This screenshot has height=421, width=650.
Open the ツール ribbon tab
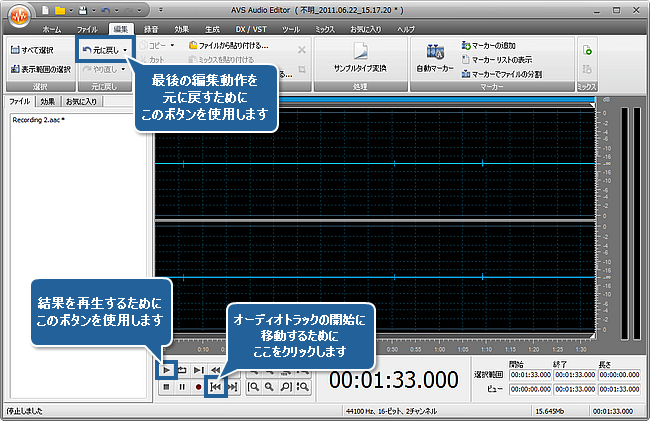pyautogui.click(x=291, y=29)
